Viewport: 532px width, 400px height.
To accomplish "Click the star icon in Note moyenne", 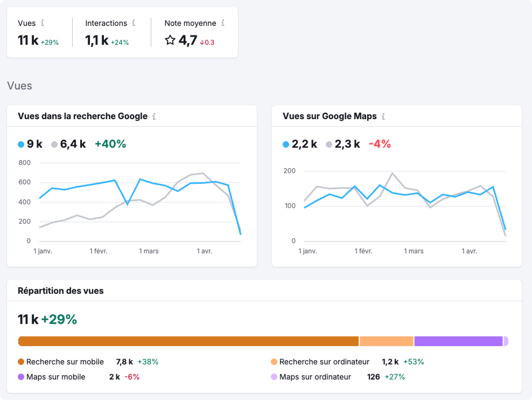I will tap(170, 40).
